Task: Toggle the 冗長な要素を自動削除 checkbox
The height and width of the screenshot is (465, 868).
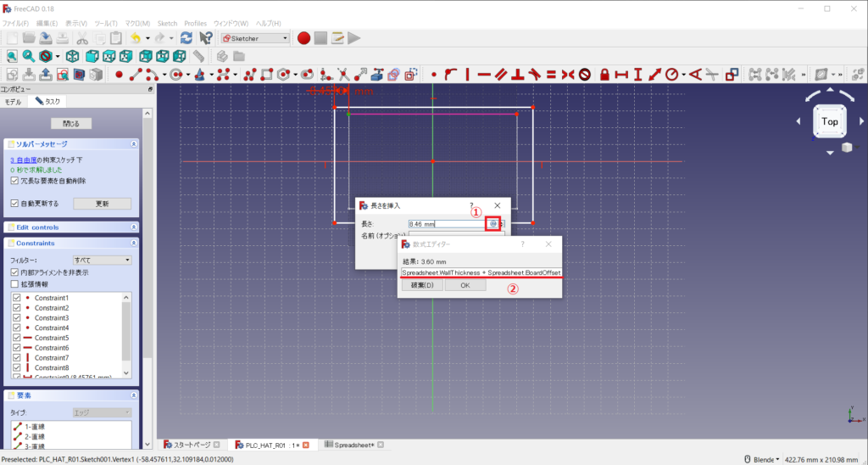Action: (x=14, y=181)
